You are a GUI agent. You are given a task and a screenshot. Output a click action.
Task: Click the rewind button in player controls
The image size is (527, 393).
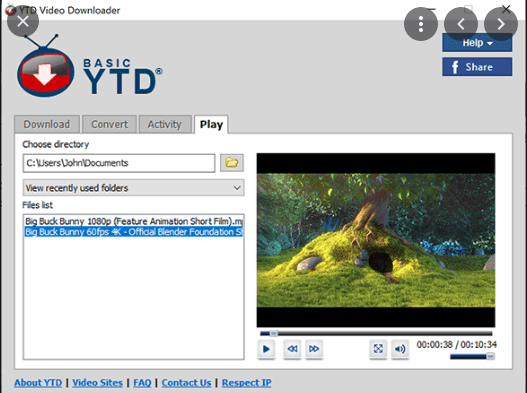292,349
